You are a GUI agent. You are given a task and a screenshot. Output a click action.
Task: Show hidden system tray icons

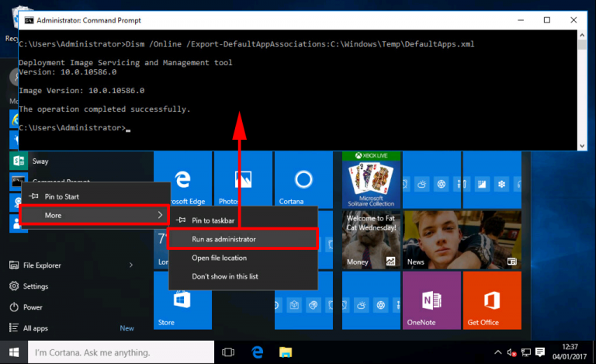497,352
